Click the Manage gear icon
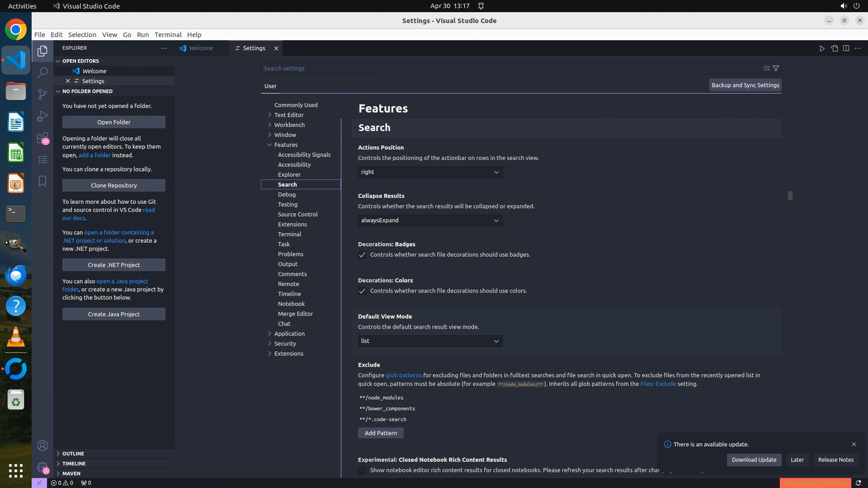Screen dimensions: 868x488 (x=42, y=467)
